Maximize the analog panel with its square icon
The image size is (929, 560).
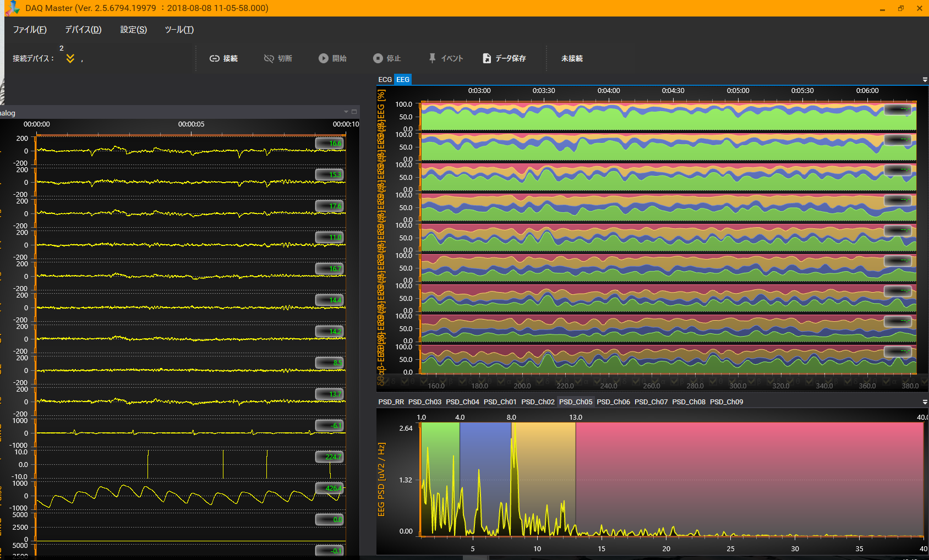(354, 112)
